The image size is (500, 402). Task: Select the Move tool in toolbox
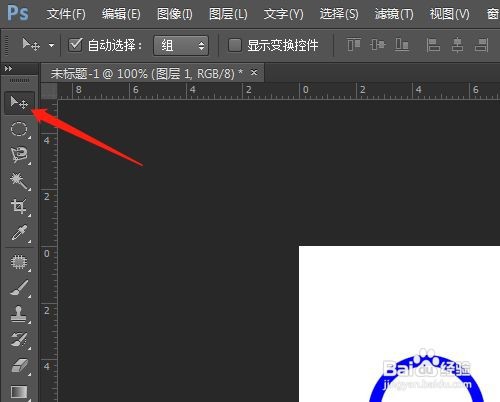tap(19, 103)
